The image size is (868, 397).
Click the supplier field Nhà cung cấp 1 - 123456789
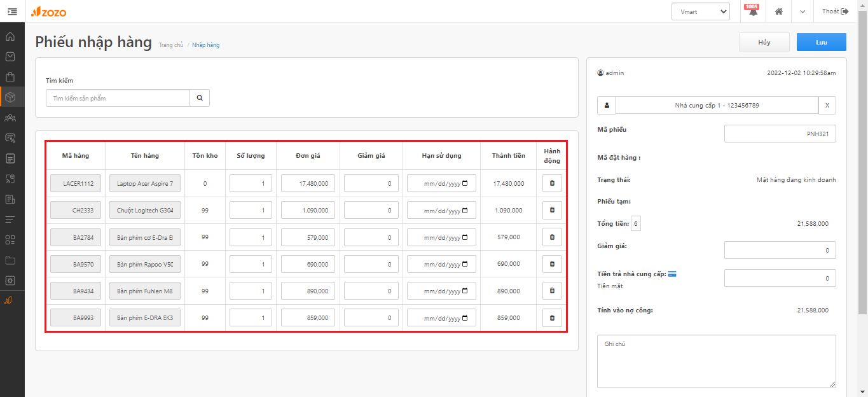(x=717, y=105)
